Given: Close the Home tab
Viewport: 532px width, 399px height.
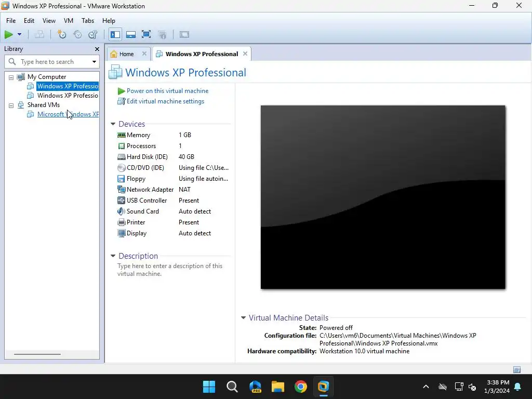Looking at the screenshot, I should (x=144, y=54).
